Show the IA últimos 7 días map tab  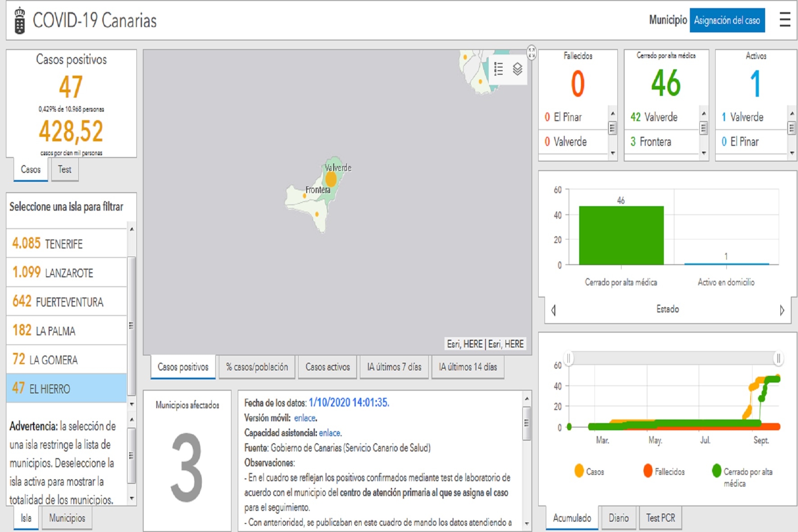(x=394, y=367)
